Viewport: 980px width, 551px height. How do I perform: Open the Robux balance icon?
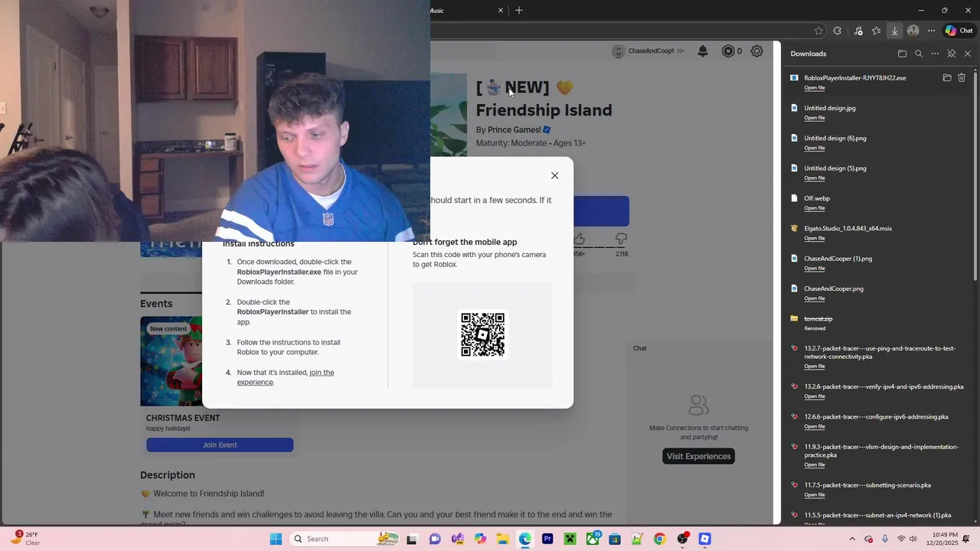pos(728,51)
